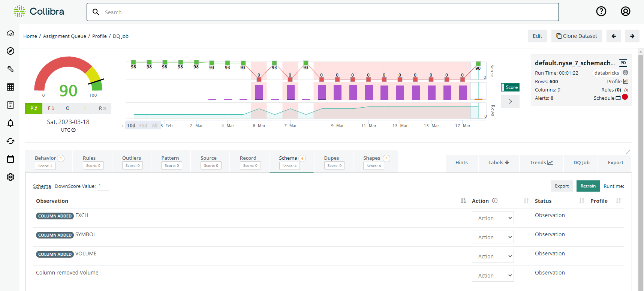Click the Collibra logo
This screenshot has width=644, height=291.
point(39,11)
